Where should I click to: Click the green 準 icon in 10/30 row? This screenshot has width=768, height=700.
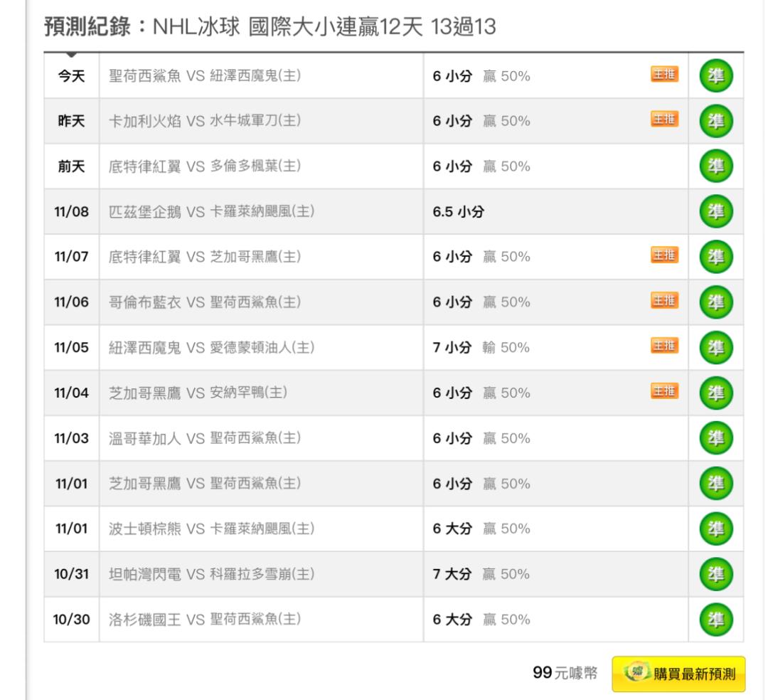point(715,619)
